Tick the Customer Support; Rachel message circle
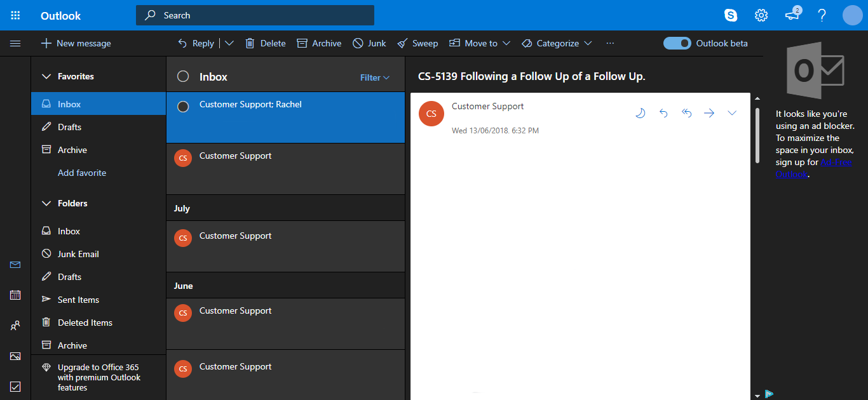The width and height of the screenshot is (868, 400). 183,107
